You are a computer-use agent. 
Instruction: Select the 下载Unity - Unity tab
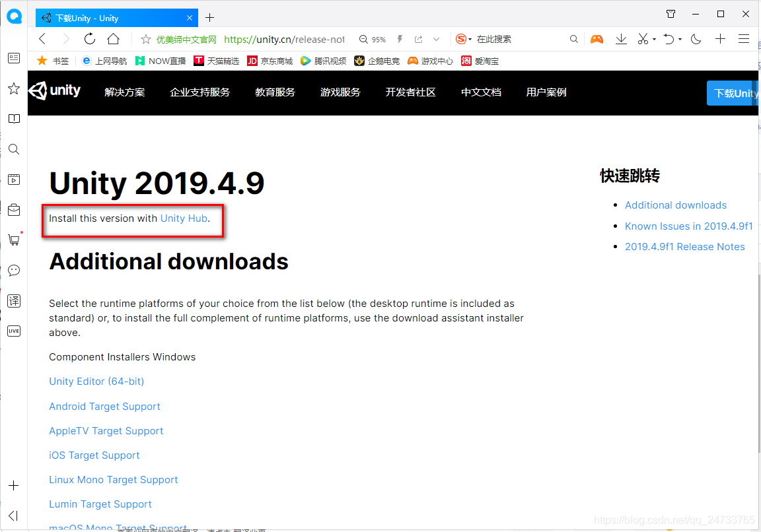coord(116,18)
